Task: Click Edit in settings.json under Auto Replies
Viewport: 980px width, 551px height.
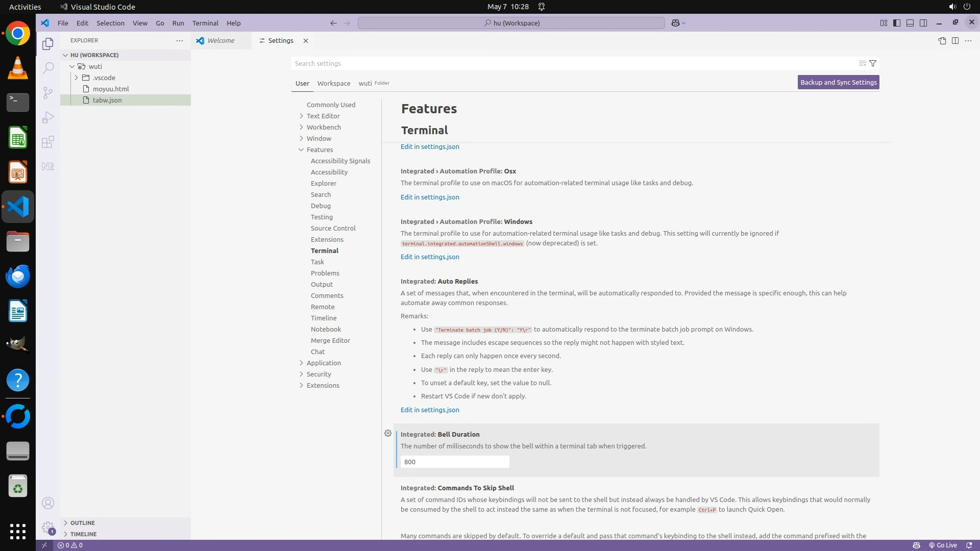Action: coord(430,410)
